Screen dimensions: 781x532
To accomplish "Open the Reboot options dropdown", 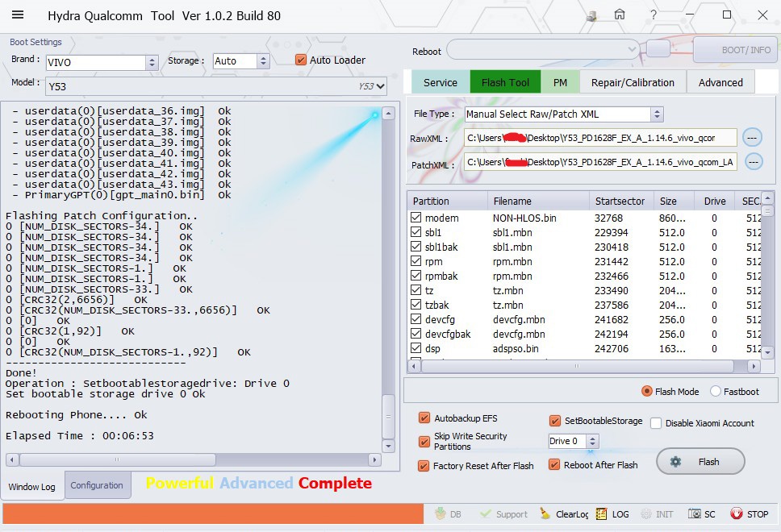I will click(543, 49).
